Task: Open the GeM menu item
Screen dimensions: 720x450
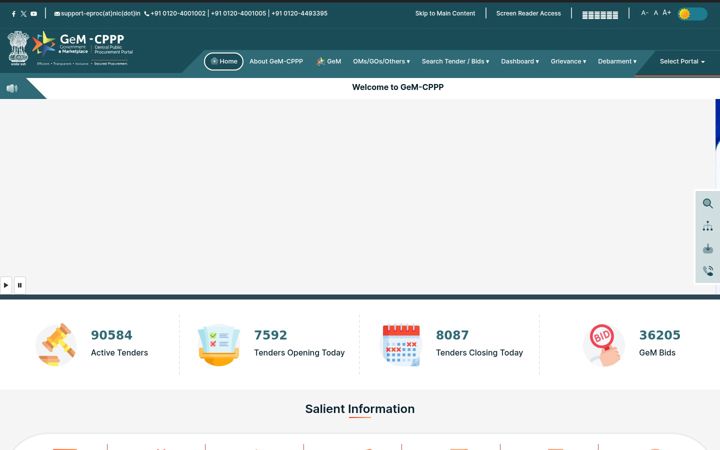Action: click(328, 62)
